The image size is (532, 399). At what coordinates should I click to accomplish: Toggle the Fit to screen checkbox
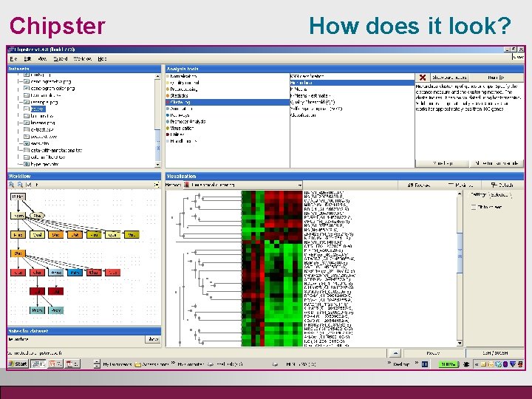click(474, 207)
